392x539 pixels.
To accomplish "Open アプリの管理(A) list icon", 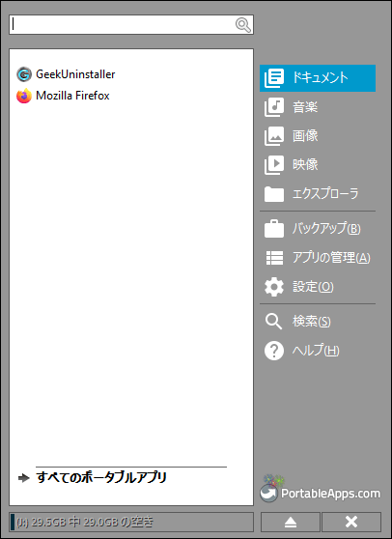I will [x=274, y=258].
